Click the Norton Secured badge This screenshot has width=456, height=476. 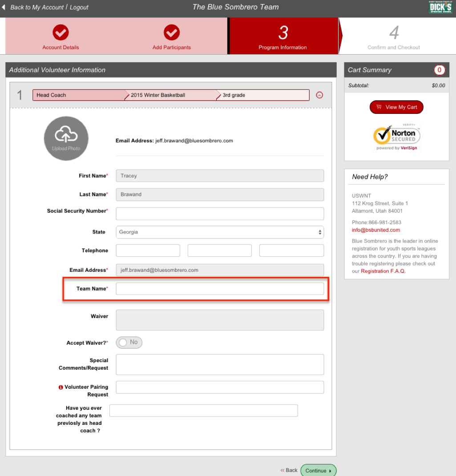click(x=397, y=137)
